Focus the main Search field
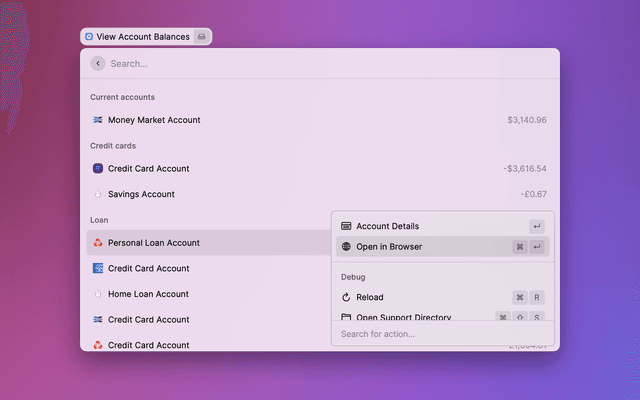Screen dimensions: 640x400 tap(300, 63)
